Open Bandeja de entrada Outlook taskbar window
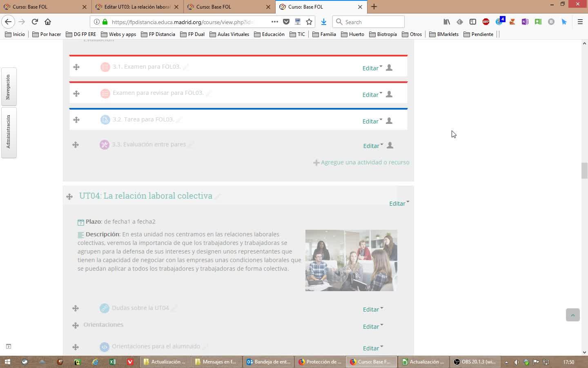Screen dimensions: 588x368 click(x=269, y=362)
